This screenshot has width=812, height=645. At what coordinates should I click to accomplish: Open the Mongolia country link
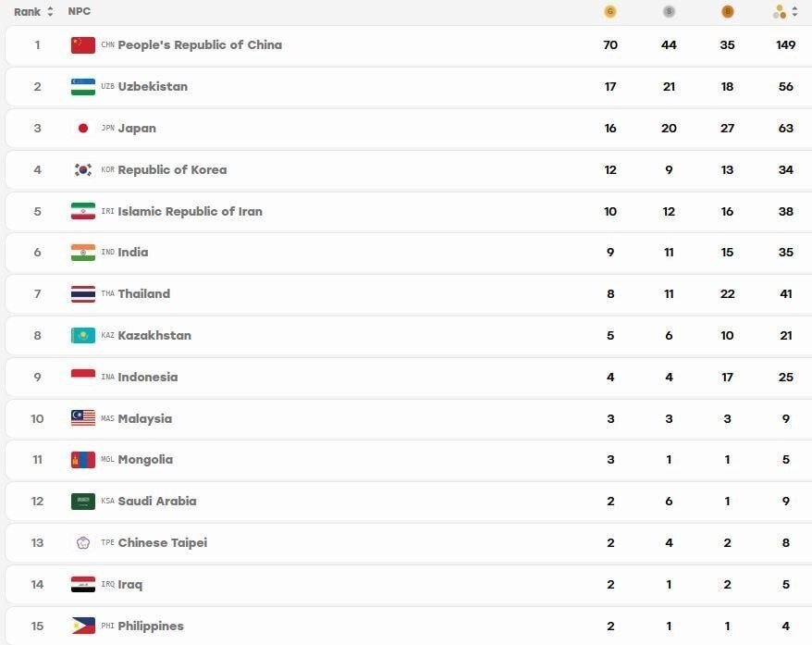coord(145,460)
